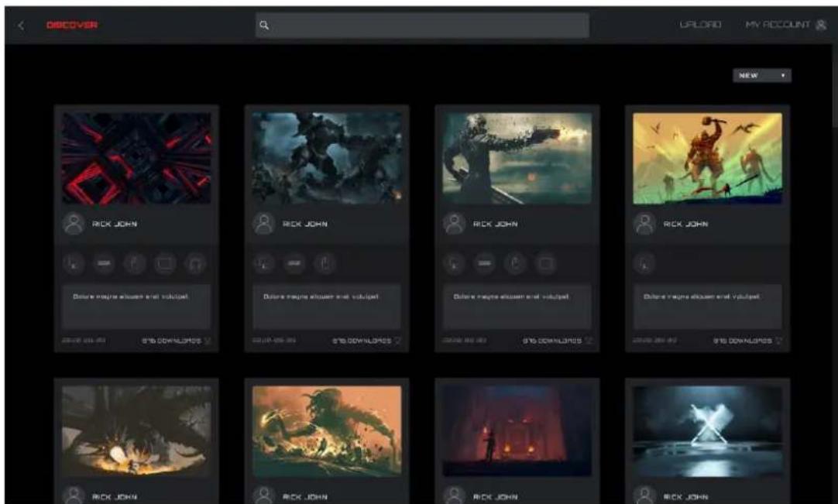The height and width of the screenshot is (504, 838).
Task: Click the description box on robot battle card
Action: point(327,307)
